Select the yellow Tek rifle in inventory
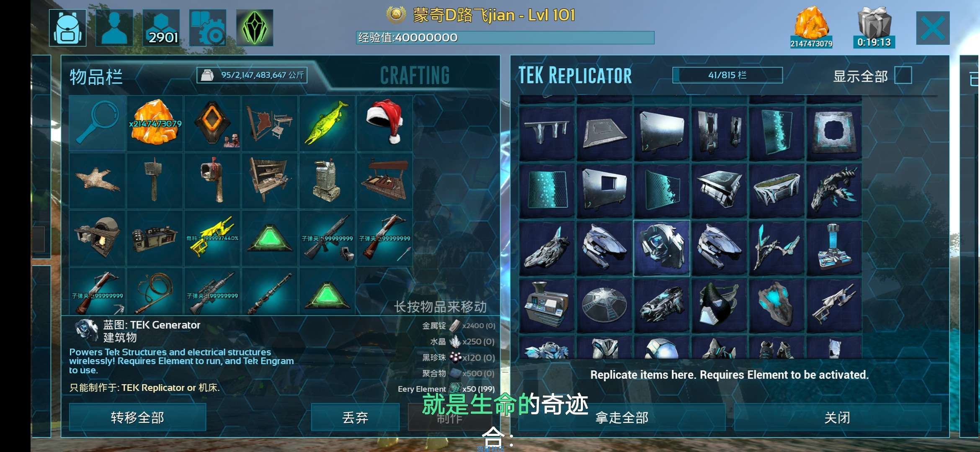The width and height of the screenshot is (980, 452). (212, 238)
